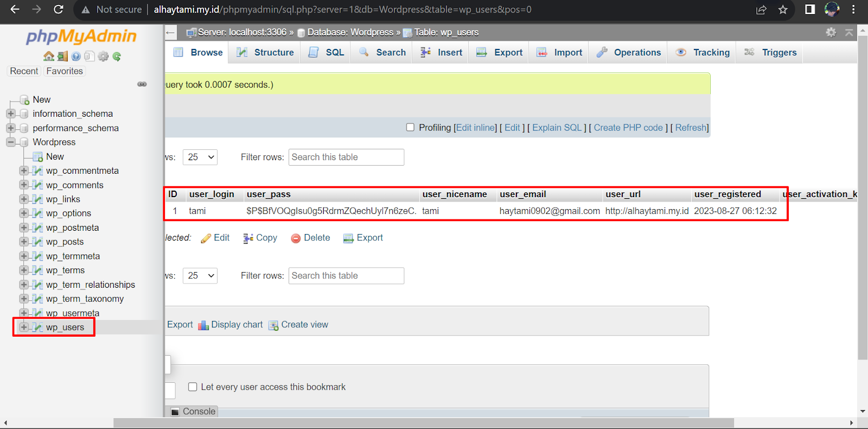Reload the browser page
Image resolution: width=868 pixels, height=429 pixels.
58,9
